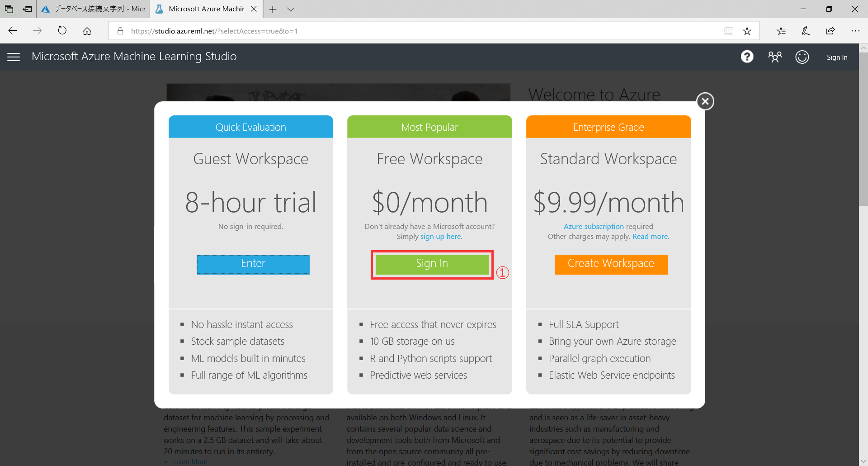Screen dimensions: 868x466
Task: Click the $0/month price text
Action: pyautogui.click(x=429, y=202)
